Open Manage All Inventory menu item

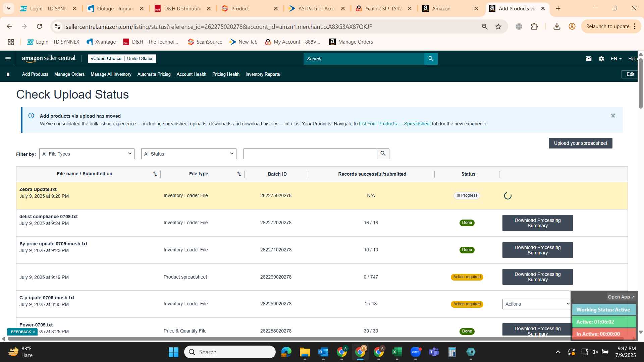[x=111, y=74]
